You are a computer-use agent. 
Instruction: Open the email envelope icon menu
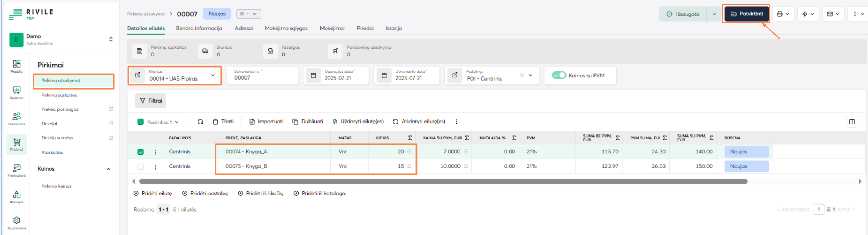(833, 14)
